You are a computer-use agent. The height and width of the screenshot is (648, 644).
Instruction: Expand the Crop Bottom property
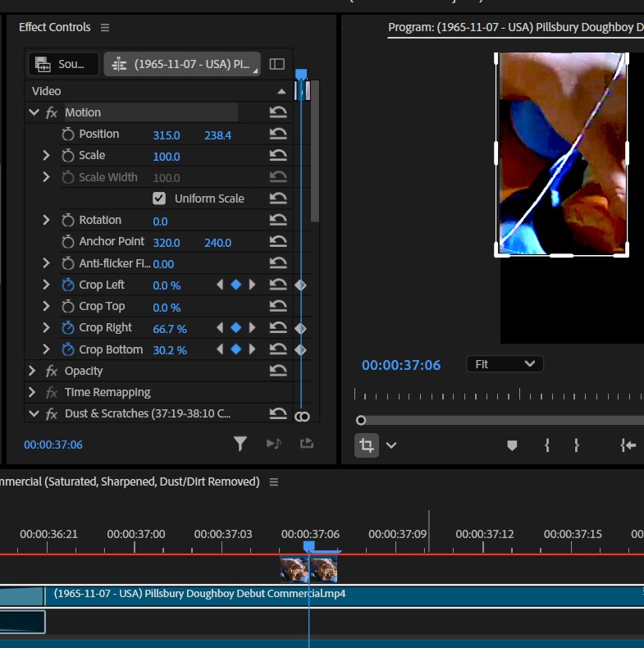tap(46, 349)
